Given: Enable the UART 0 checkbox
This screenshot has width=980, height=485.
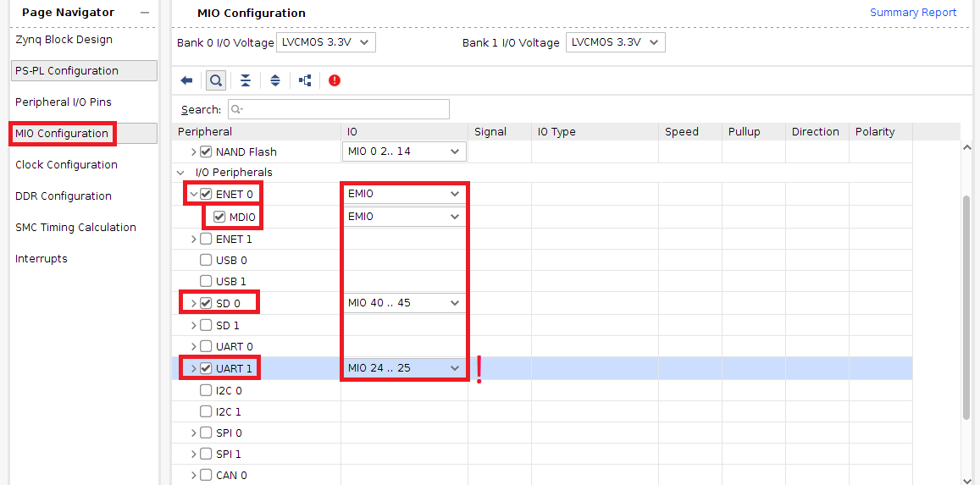Looking at the screenshot, I should coord(206,346).
